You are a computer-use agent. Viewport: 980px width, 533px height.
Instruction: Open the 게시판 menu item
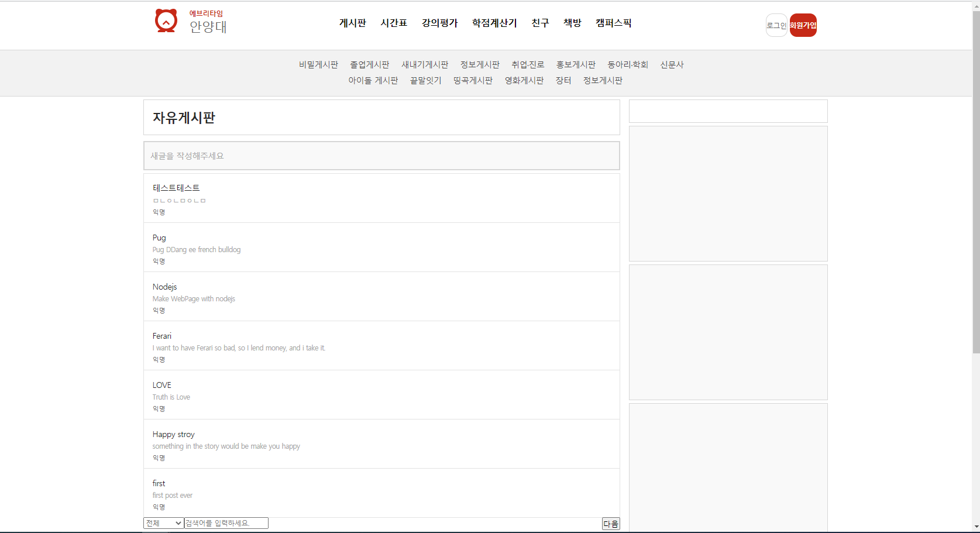click(x=352, y=23)
